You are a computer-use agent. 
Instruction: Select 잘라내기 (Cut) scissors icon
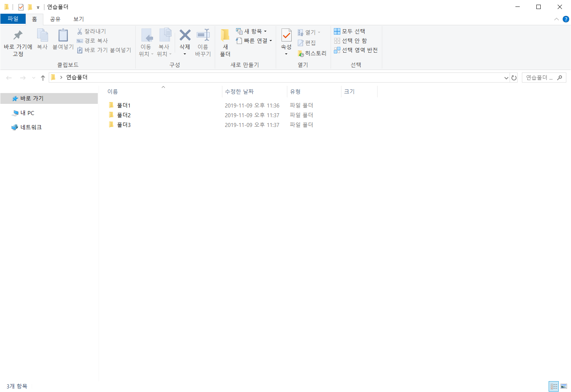tap(80, 31)
